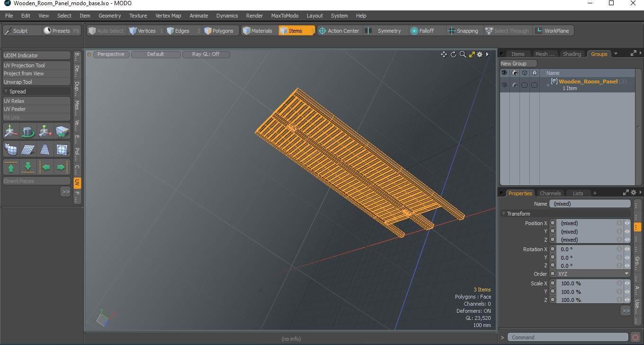Click the UV Peeler button
The height and width of the screenshot is (345, 644).
point(36,109)
